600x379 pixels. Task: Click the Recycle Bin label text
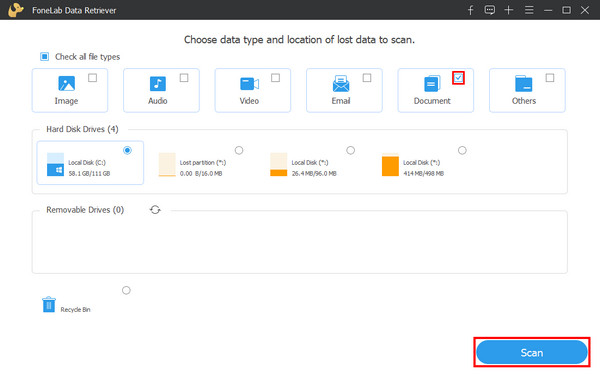(75, 309)
